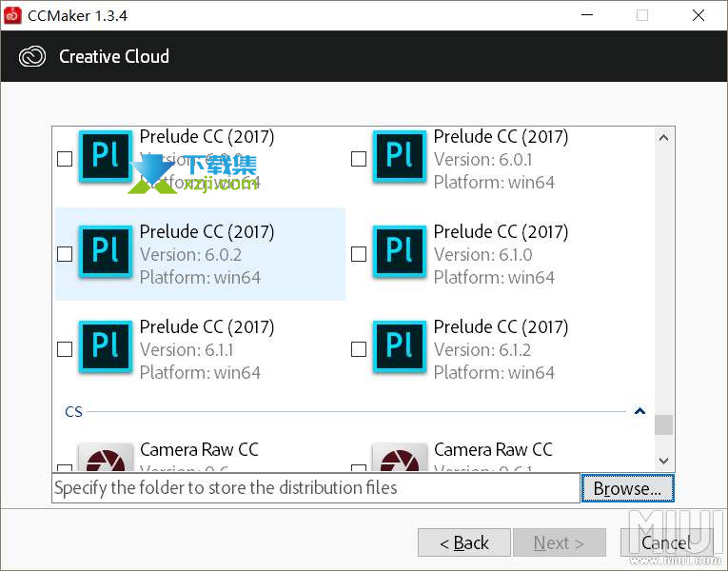The image size is (728, 571).
Task: Select the 'Version: 6.0.1' text
Action: [482, 160]
